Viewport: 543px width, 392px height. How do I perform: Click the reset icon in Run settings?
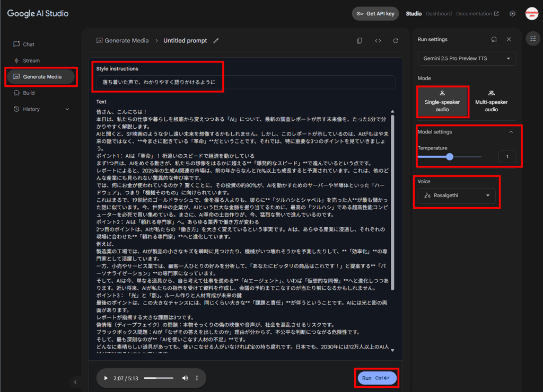(x=494, y=39)
